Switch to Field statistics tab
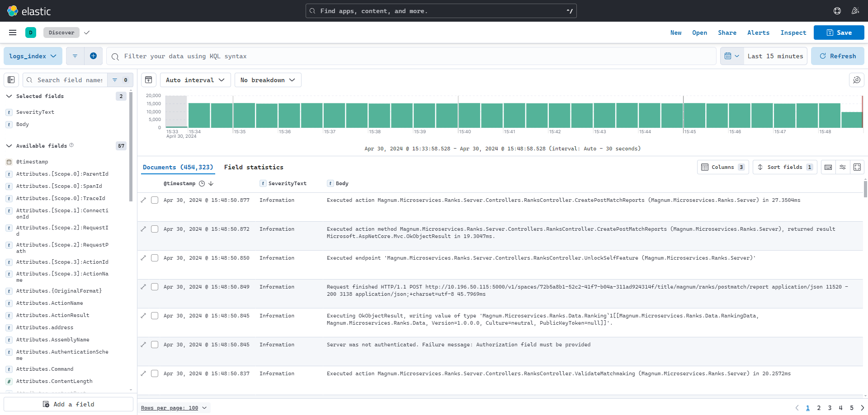The height and width of the screenshot is (415, 868). [254, 167]
